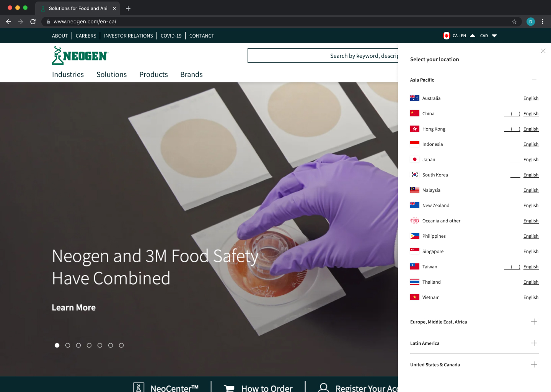Go back using the browser back arrow
551x392 pixels.
pyautogui.click(x=8, y=21)
